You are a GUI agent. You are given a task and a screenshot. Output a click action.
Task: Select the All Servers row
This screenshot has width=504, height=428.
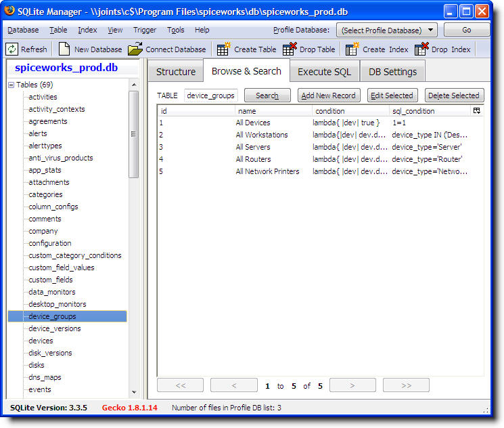(321, 147)
